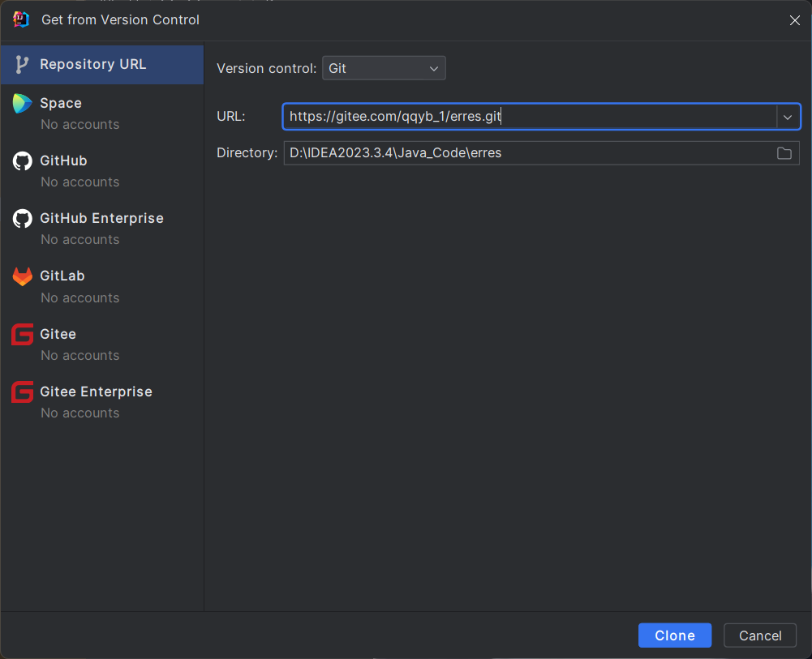Select the Gitee tab

[102, 344]
